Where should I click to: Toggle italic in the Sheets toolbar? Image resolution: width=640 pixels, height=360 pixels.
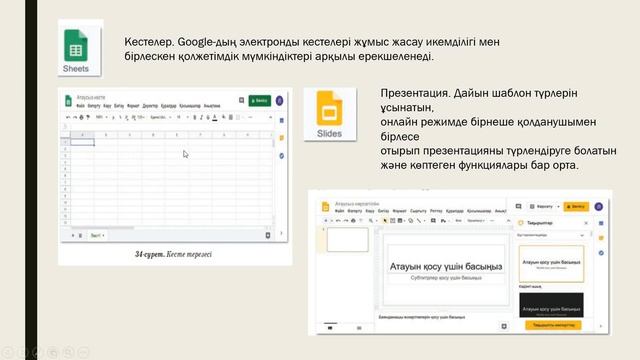(201, 117)
